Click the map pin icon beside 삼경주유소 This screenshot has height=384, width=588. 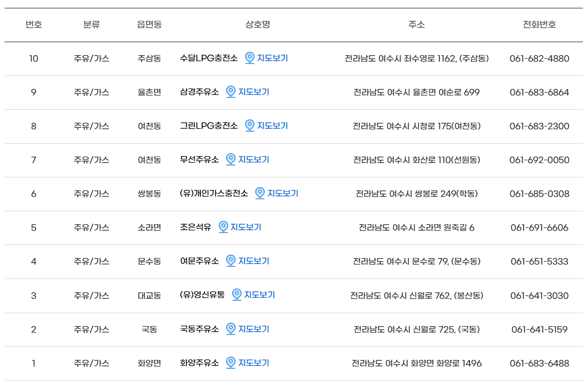231,92
